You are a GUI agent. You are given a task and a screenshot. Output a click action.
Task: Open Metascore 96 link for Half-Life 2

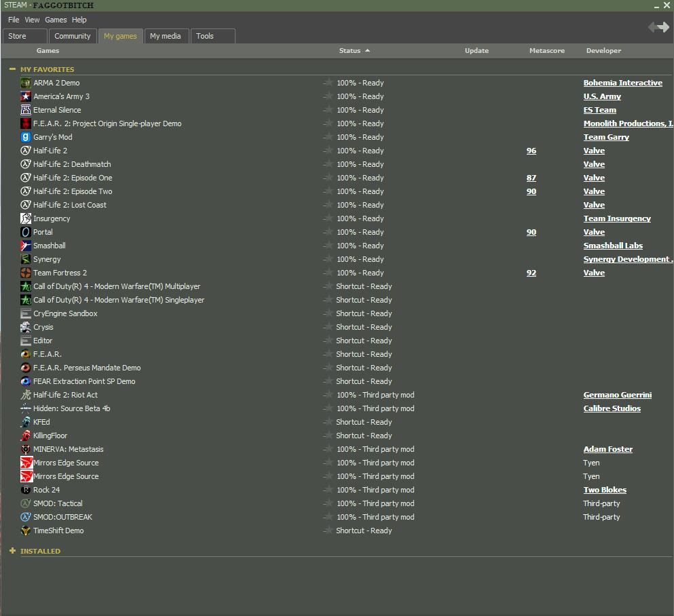tap(531, 151)
